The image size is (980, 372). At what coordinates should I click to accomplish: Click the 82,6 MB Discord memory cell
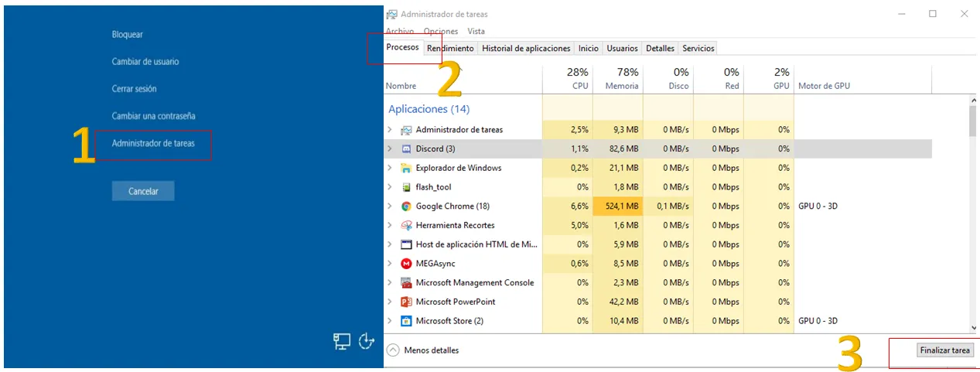pyautogui.click(x=618, y=148)
